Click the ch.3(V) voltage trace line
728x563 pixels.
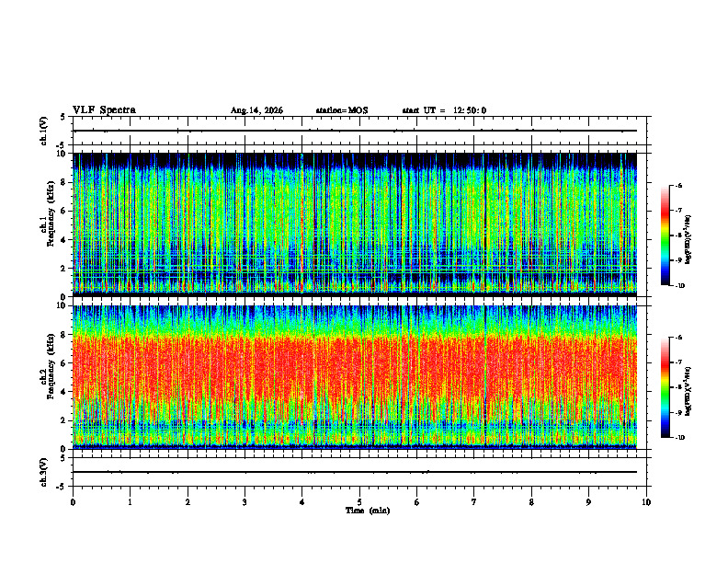(x=355, y=472)
